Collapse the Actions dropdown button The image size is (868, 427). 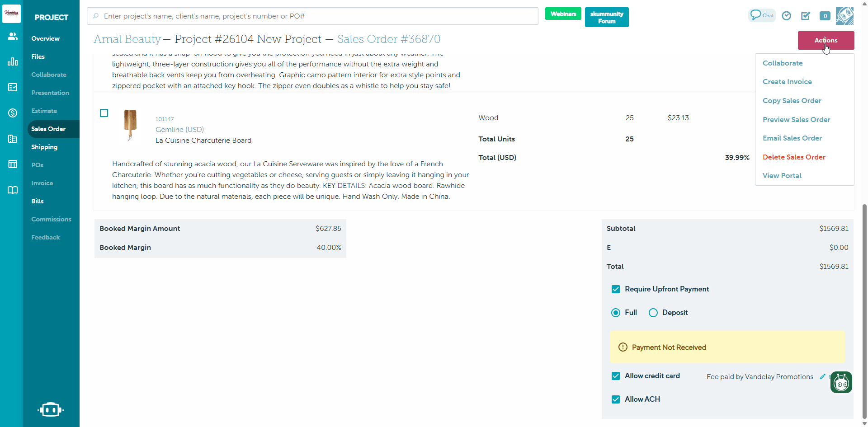tap(826, 40)
